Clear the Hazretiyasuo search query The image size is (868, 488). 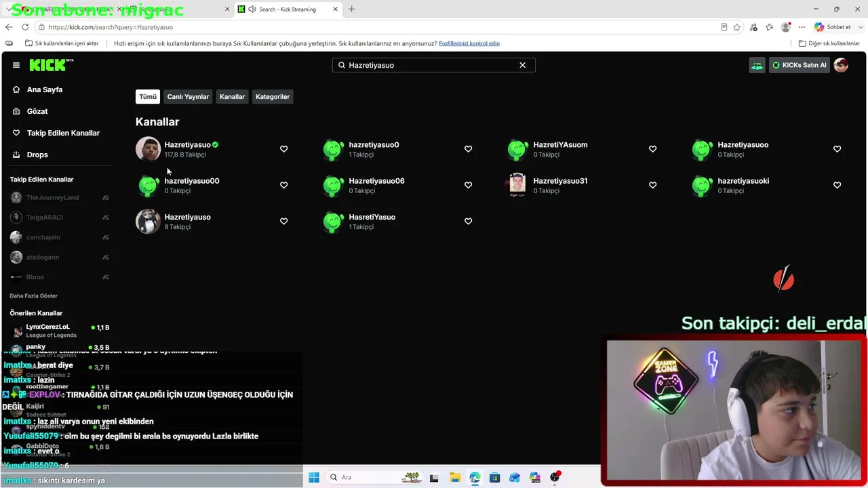click(522, 65)
